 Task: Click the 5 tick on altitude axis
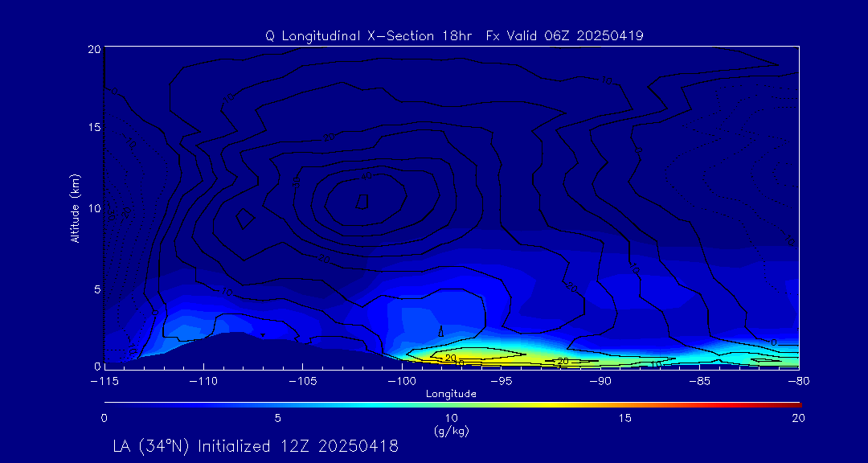point(95,288)
